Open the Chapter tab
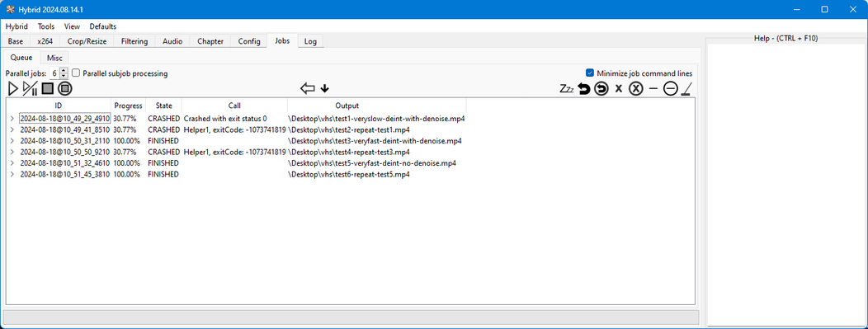The image size is (868, 329). (210, 41)
